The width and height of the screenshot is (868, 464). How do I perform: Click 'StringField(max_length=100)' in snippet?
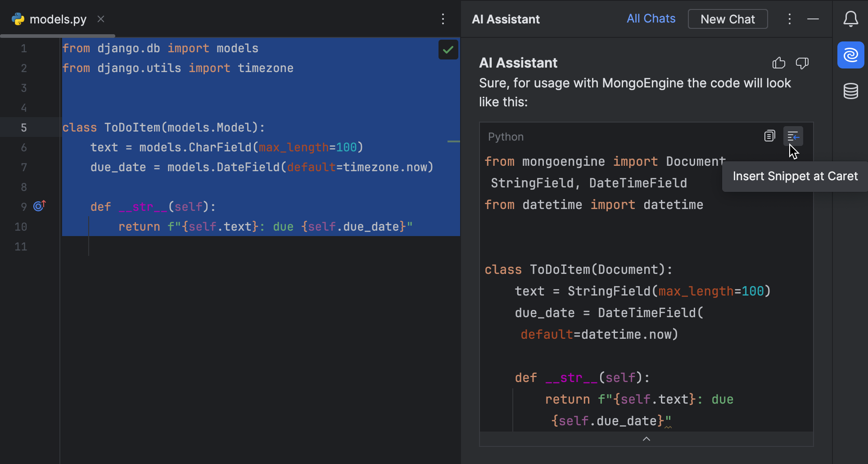[x=669, y=291]
